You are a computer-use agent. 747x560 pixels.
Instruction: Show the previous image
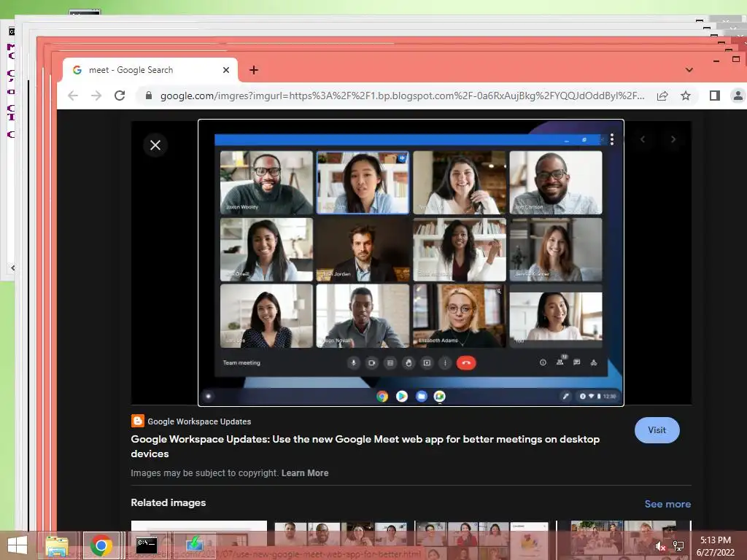[x=643, y=139]
